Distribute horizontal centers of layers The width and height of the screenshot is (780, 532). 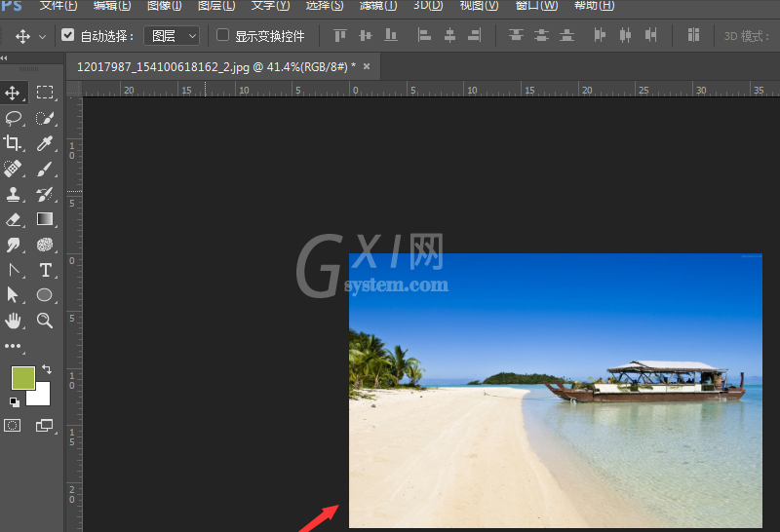pos(625,35)
